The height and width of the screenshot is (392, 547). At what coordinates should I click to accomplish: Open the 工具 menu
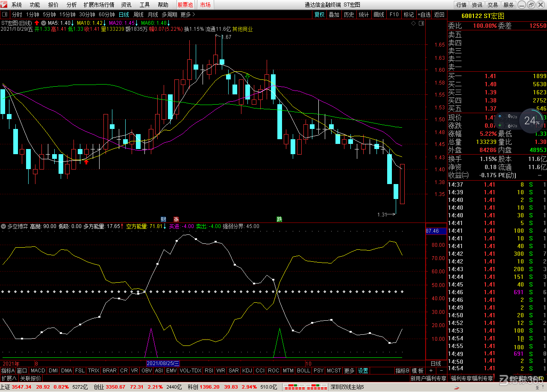pos(144,5)
